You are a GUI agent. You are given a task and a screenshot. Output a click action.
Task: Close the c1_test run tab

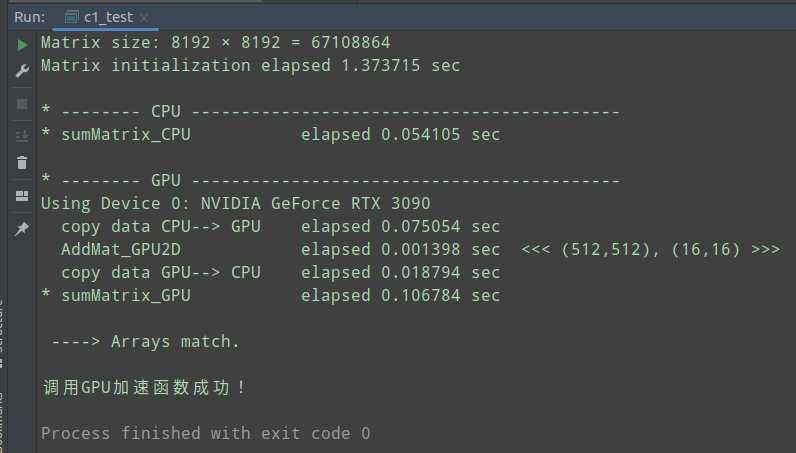tap(144, 18)
